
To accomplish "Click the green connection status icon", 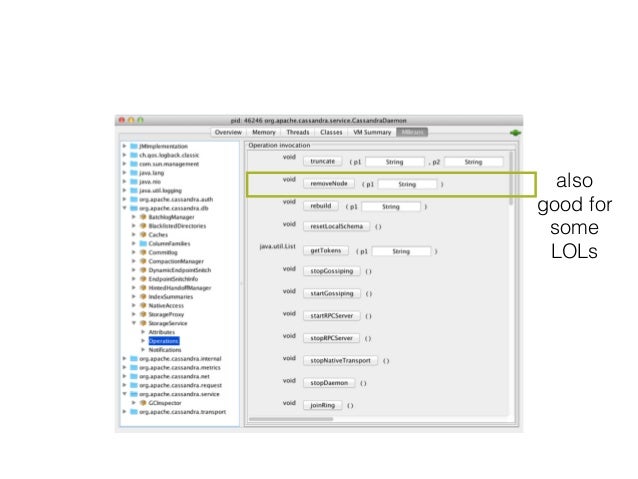I will click(515, 133).
